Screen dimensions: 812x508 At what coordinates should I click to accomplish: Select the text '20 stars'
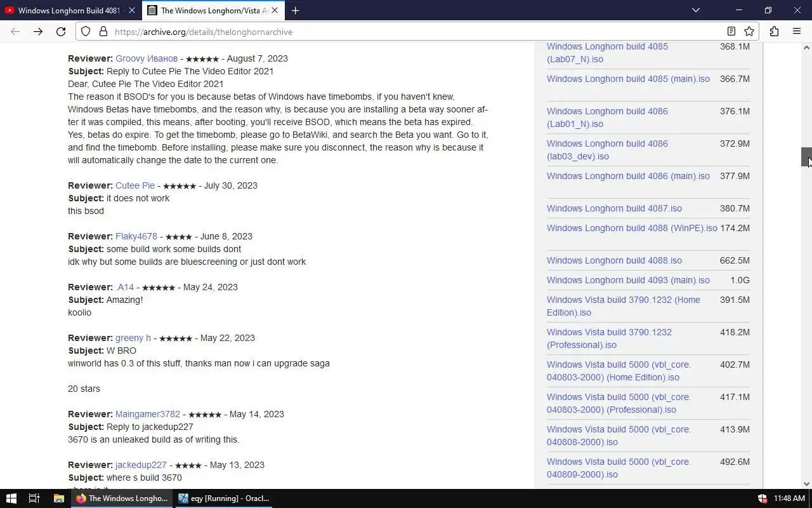pyautogui.click(x=84, y=389)
